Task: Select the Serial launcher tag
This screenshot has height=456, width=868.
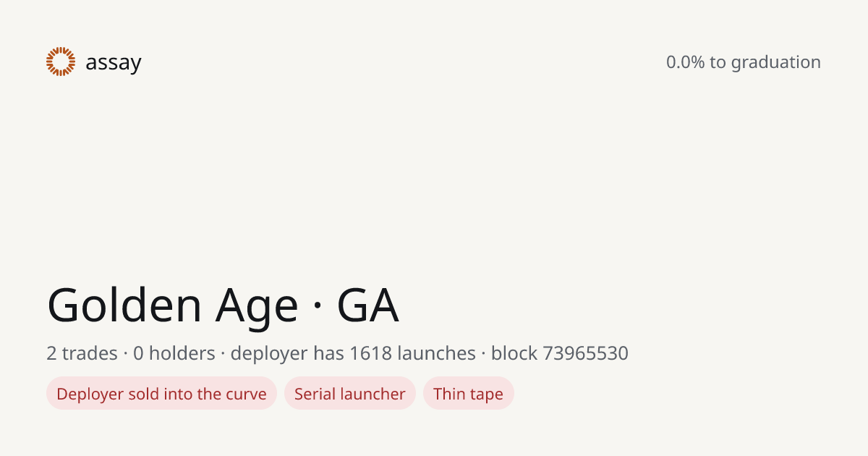Action: pyautogui.click(x=350, y=394)
